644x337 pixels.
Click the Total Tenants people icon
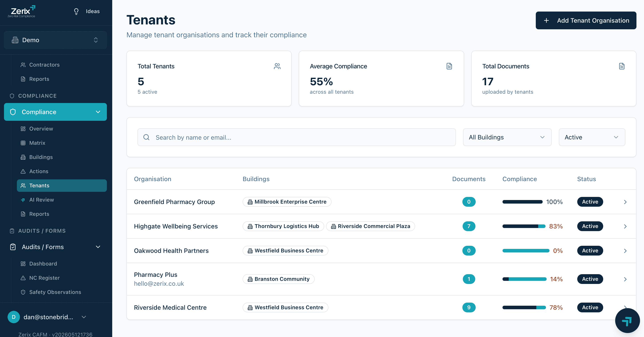coord(277,66)
